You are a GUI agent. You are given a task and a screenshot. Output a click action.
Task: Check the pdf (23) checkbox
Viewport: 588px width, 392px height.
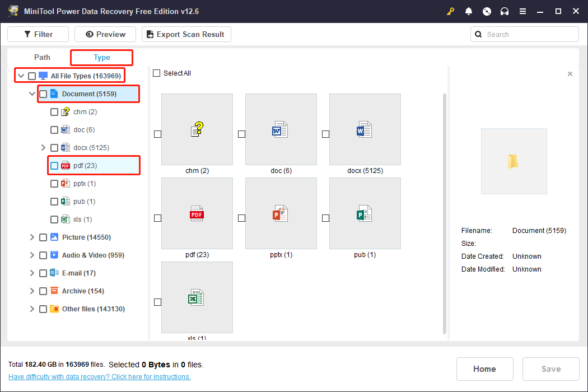[54, 165]
